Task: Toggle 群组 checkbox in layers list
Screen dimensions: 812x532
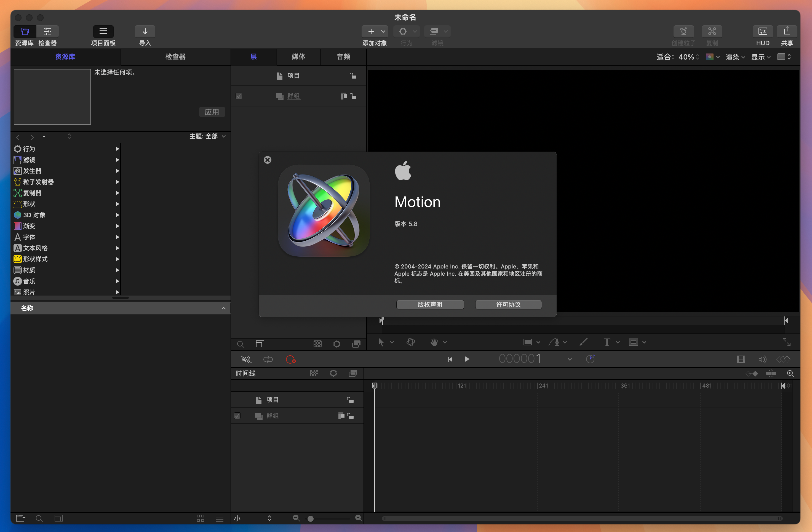Action: pos(239,96)
